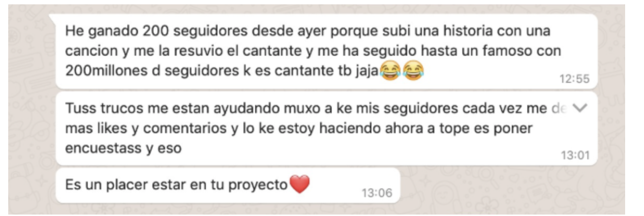Click the message starting "He ganado 200 seguidores"
The width and height of the screenshot is (644, 216).
click(x=327, y=51)
